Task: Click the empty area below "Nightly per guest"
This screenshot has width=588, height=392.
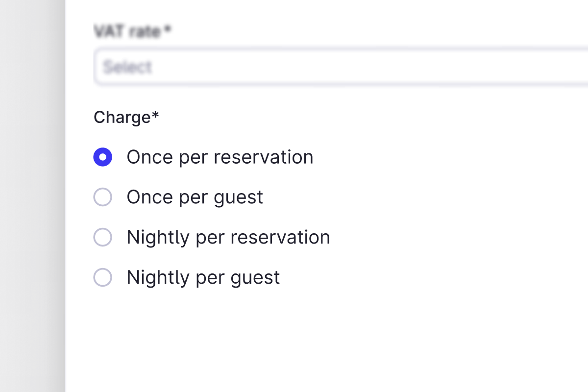Action: (x=294, y=338)
